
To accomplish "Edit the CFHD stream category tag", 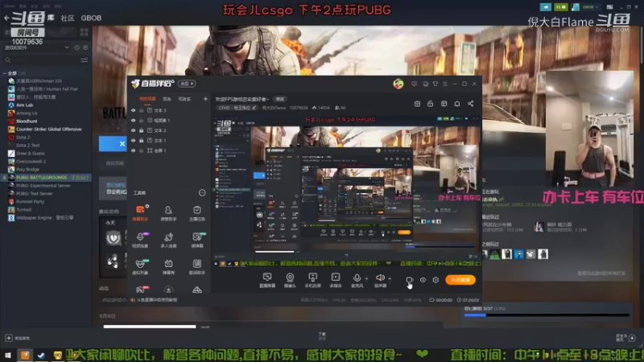I will pos(237,108).
